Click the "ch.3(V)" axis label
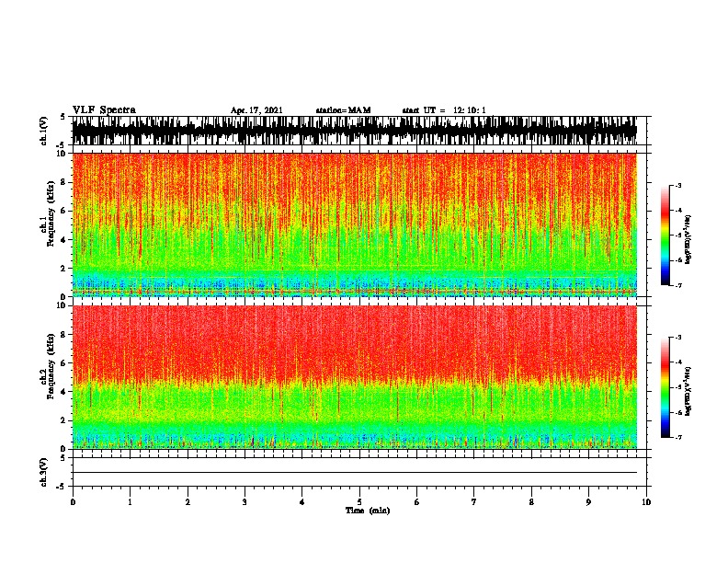 [43, 472]
